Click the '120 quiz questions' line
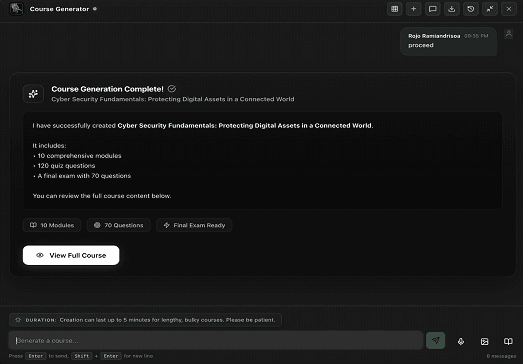The height and width of the screenshot is (364, 523). click(66, 166)
